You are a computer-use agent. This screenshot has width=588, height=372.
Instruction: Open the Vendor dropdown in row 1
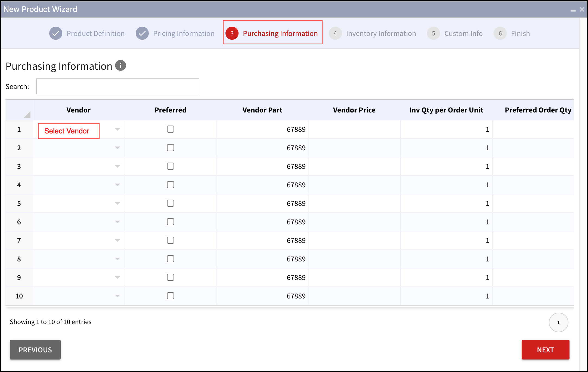coord(117,129)
